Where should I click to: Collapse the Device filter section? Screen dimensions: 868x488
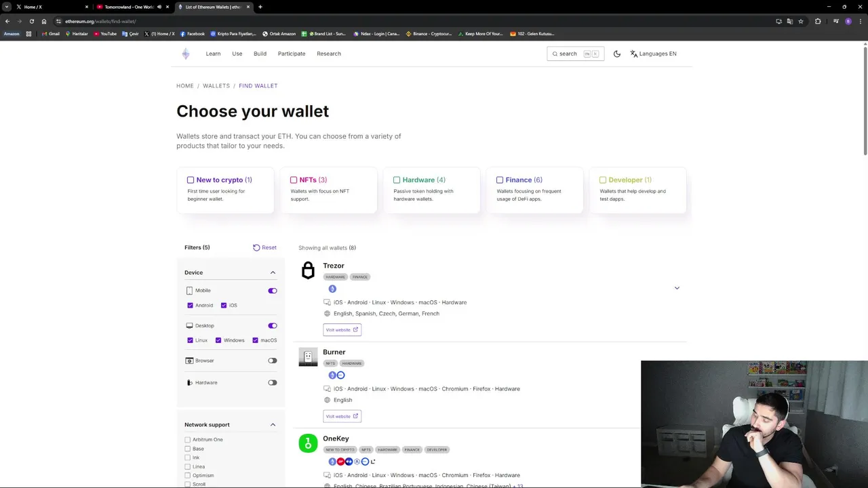tap(273, 272)
